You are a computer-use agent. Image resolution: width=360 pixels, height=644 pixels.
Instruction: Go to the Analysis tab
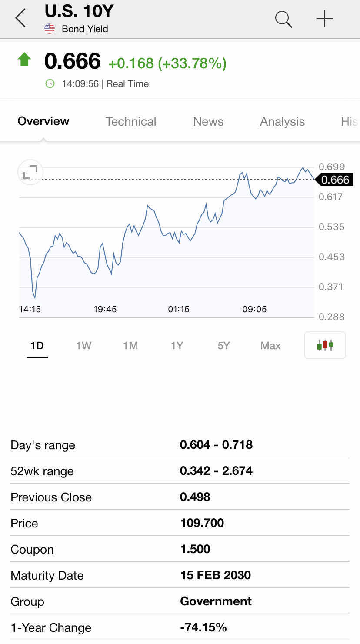pyautogui.click(x=282, y=121)
